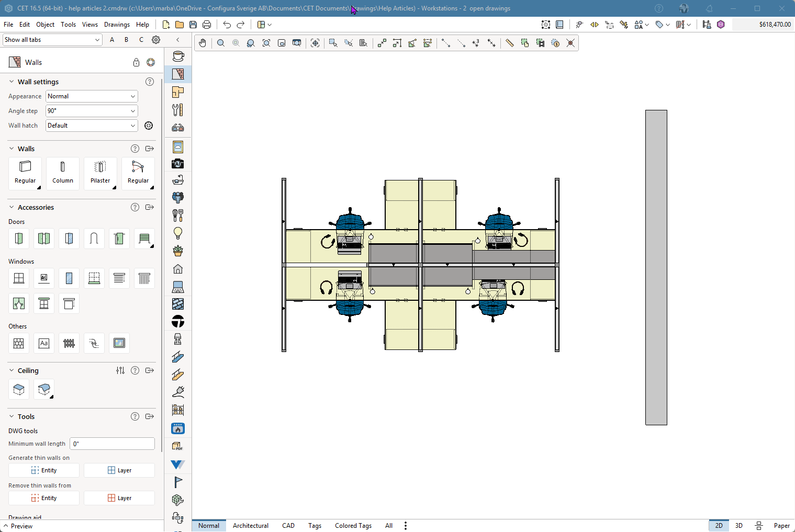The height and width of the screenshot is (532, 795).
Task: Switch view to 3D mode
Action: 739,526
